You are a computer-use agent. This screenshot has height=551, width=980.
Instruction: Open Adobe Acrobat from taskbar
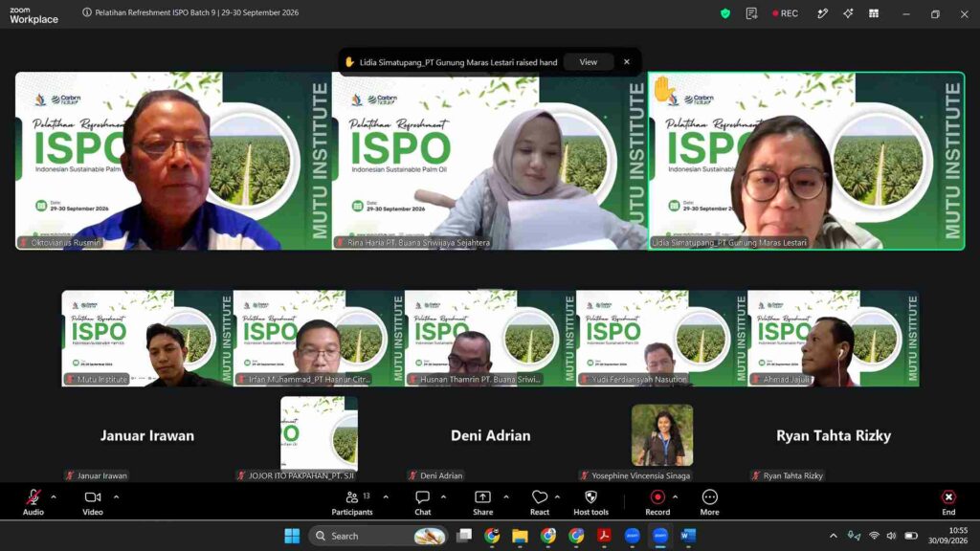(x=604, y=536)
